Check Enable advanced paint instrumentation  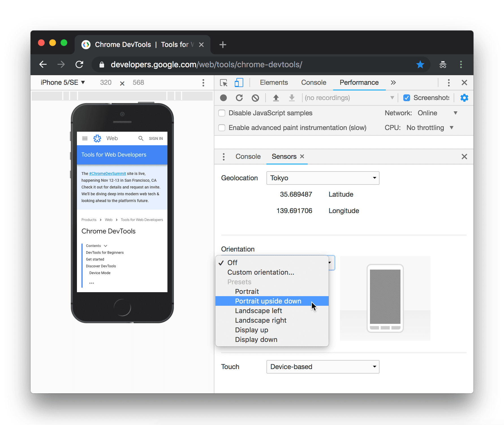[222, 128]
